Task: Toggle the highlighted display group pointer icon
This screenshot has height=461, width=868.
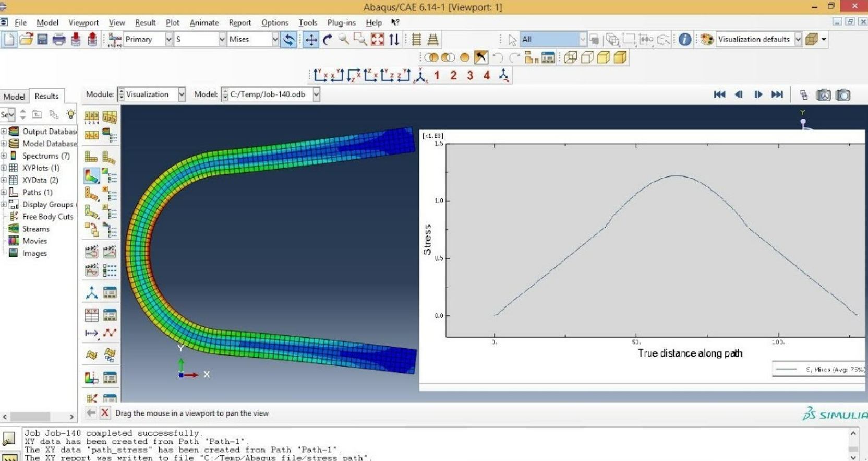Action: coord(481,57)
